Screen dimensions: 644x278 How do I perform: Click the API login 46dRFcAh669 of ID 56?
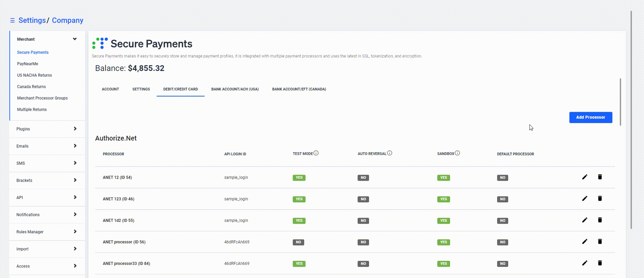237,242
